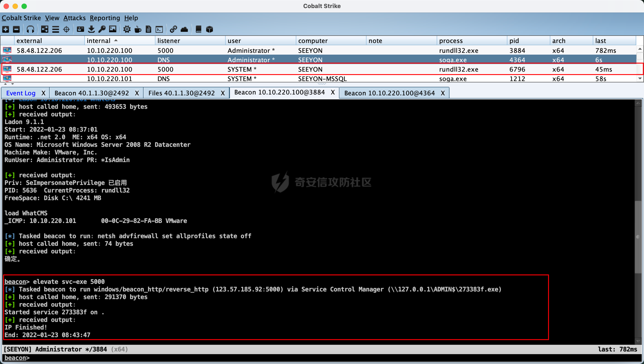Viewport: 644px width, 364px height.
Task: Switch to session table view icon
Action: pos(56,29)
